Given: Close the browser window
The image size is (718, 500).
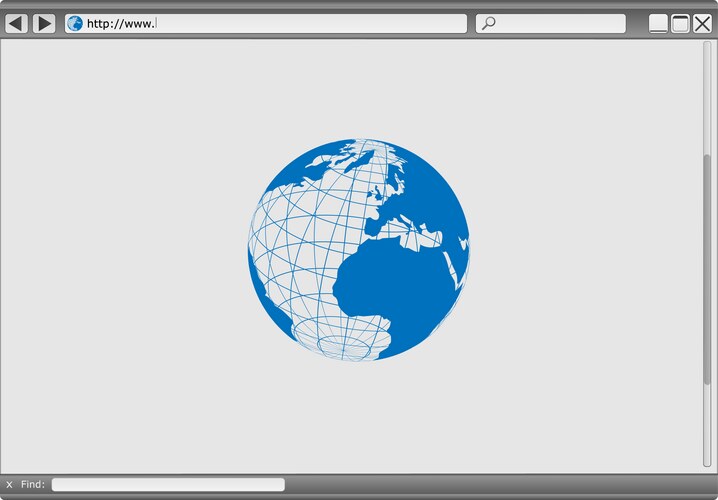Looking at the screenshot, I should pos(702,24).
